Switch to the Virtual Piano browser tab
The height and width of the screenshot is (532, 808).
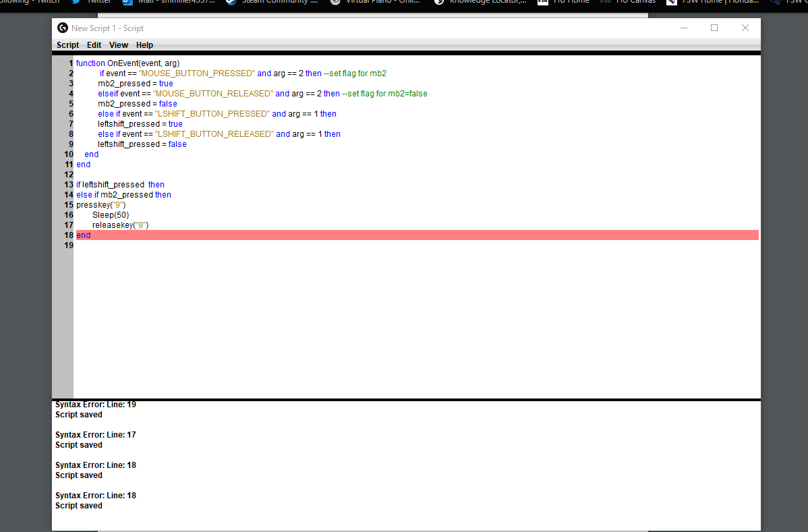[376, 2]
